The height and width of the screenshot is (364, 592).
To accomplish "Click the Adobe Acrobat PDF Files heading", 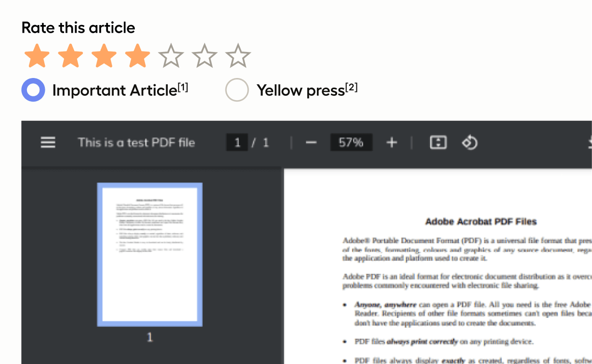I will click(481, 221).
